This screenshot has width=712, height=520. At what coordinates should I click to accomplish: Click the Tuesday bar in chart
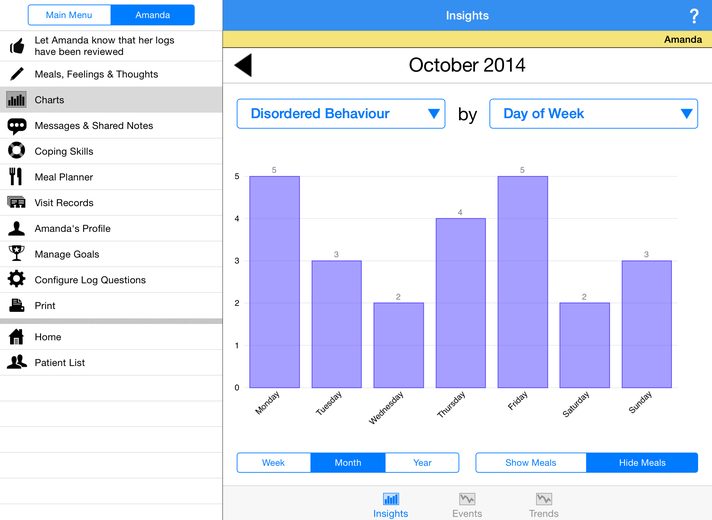336,324
